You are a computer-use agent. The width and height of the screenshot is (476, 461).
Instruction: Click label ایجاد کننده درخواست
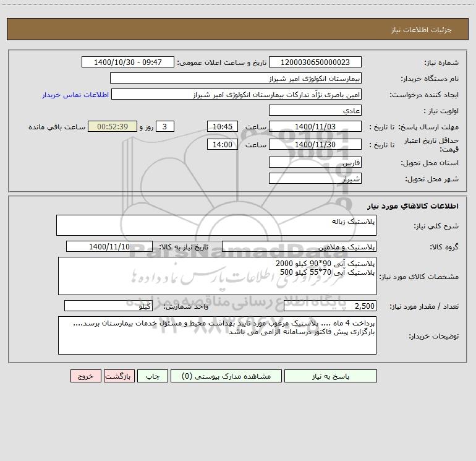click(x=424, y=95)
